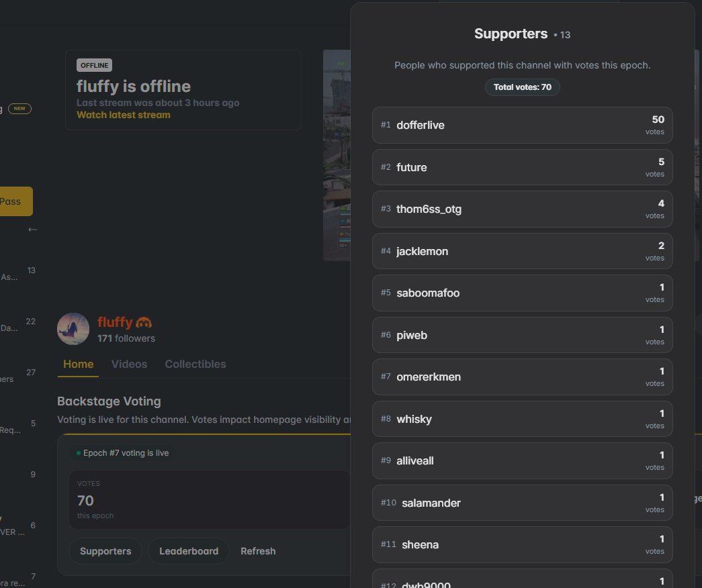Select the Home tab
This screenshot has width=702, height=588.
[78, 364]
